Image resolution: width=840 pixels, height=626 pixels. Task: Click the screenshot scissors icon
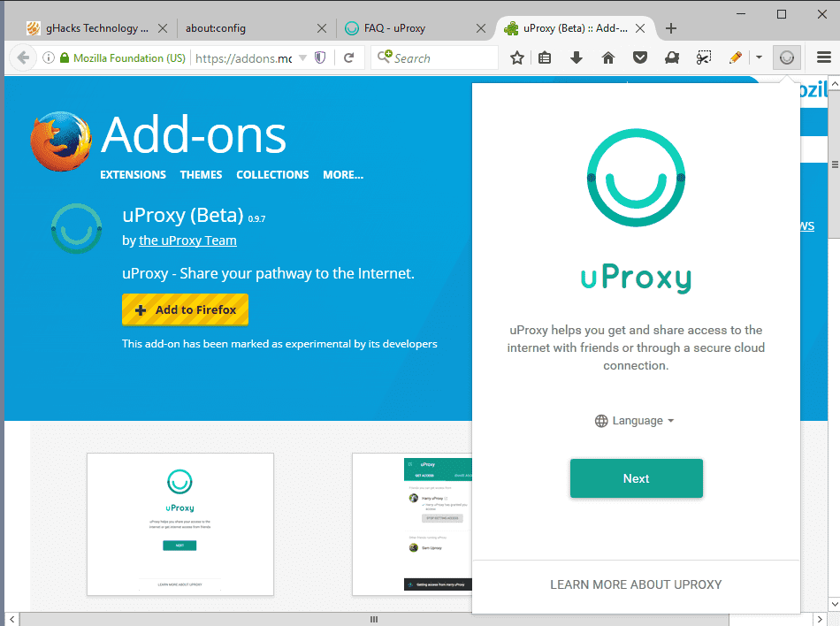pos(704,57)
